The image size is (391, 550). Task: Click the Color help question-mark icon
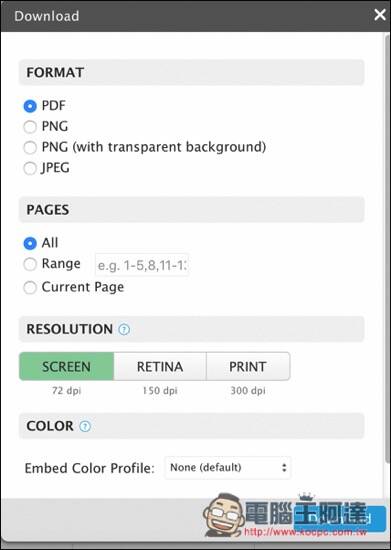(85, 426)
